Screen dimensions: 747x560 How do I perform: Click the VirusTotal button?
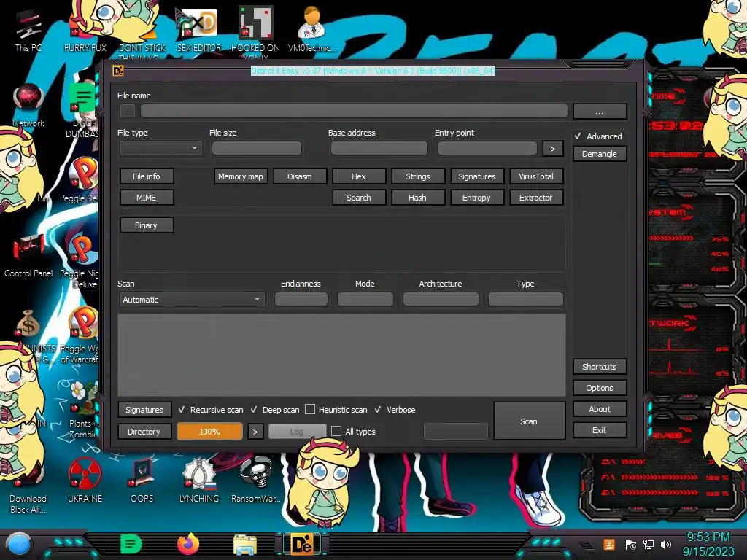click(x=536, y=176)
